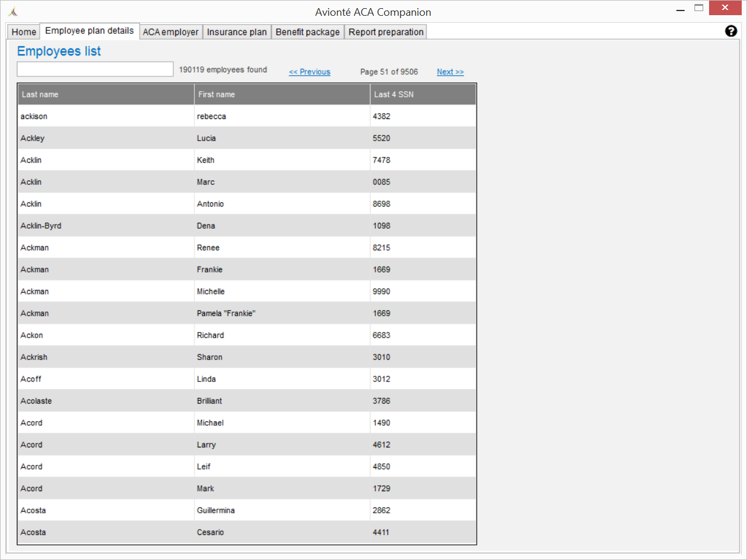Click SSN value 4411

point(381,532)
